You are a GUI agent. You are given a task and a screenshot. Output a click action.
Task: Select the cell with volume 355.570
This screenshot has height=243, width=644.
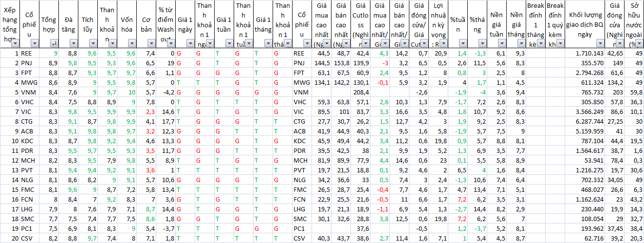tap(585, 63)
